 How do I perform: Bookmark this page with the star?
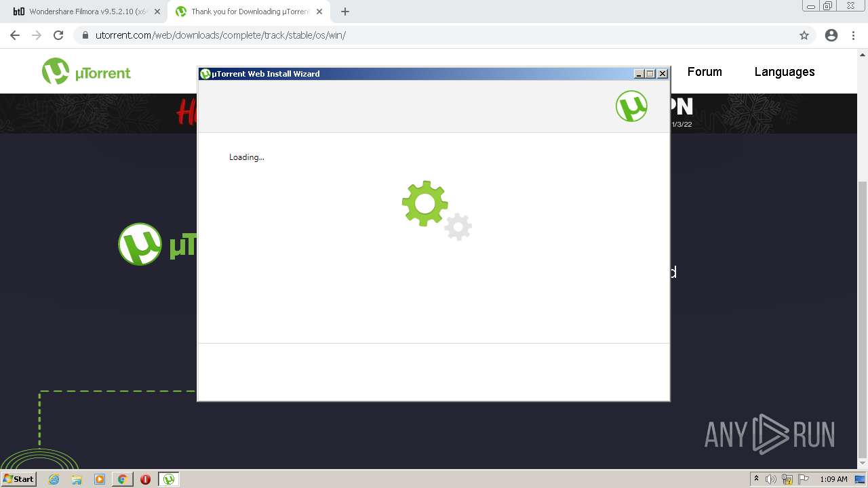(x=804, y=35)
